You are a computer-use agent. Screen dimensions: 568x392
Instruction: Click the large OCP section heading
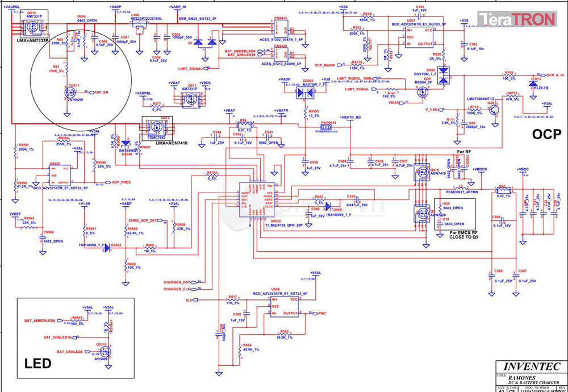coord(546,135)
